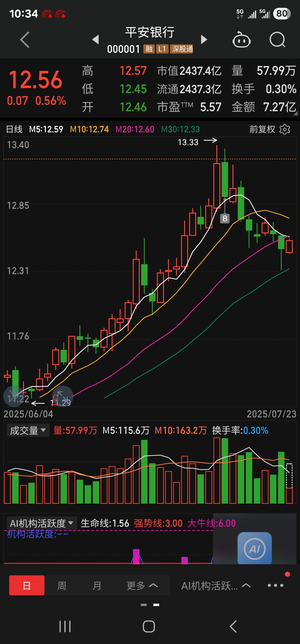
Task: Expand AI机构活跃… indicator menu at bottom
Action: pyautogui.click(x=216, y=586)
